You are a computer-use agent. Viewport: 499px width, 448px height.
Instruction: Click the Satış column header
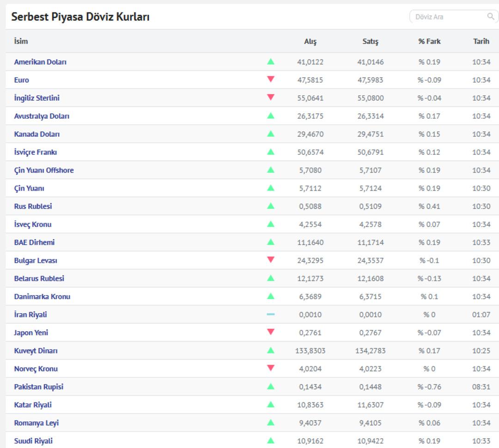[371, 42]
